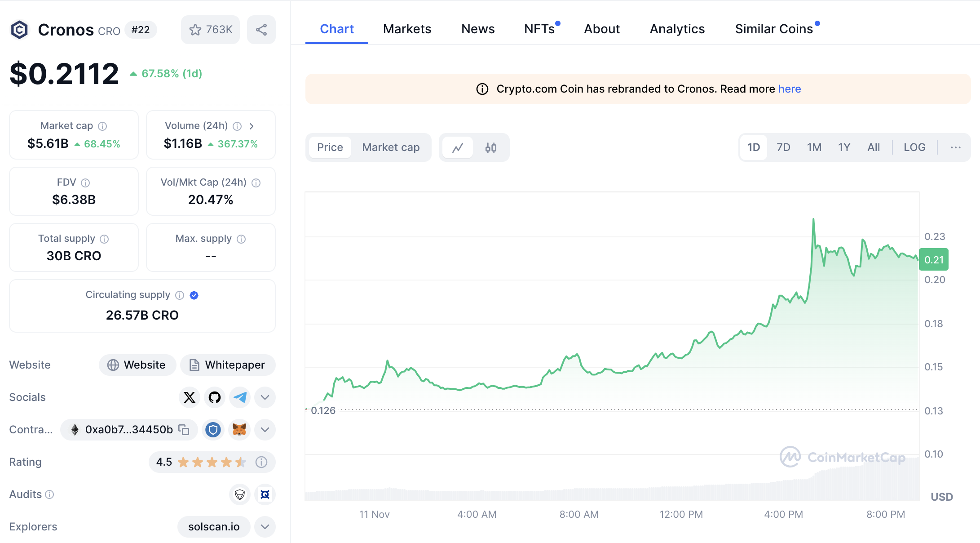Open the Telegram social icon
This screenshot has width=980, height=543.
(x=240, y=397)
